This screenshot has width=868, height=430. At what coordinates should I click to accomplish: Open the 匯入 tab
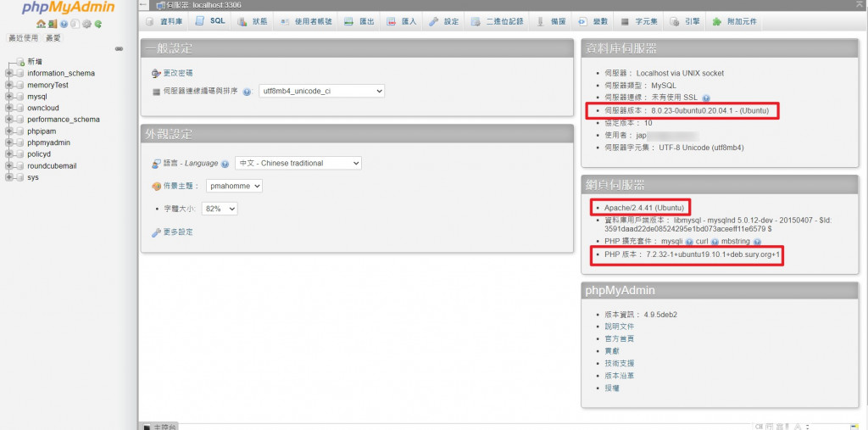coord(402,21)
